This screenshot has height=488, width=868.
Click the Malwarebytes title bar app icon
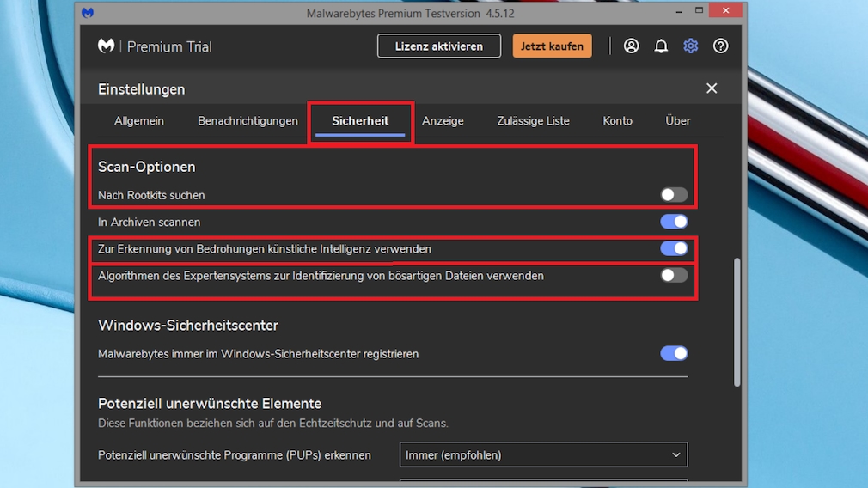pyautogui.click(x=88, y=12)
